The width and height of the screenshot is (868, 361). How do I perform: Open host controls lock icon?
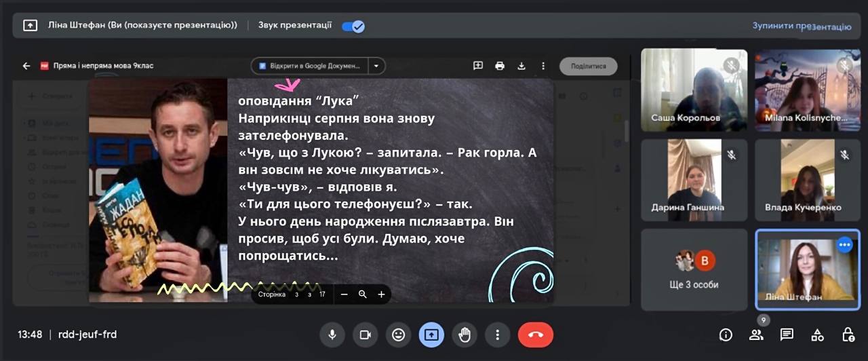pyautogui.click(x=848, y=335)
